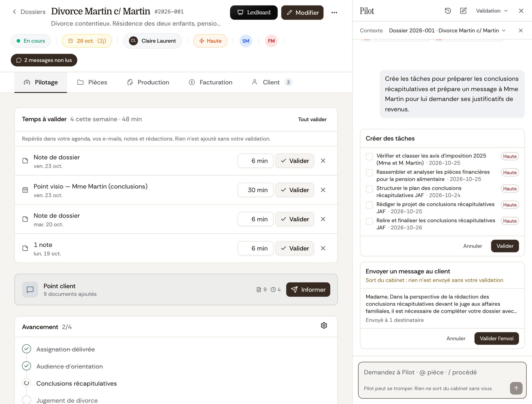Go back to Dossiers list

point(29,12)
